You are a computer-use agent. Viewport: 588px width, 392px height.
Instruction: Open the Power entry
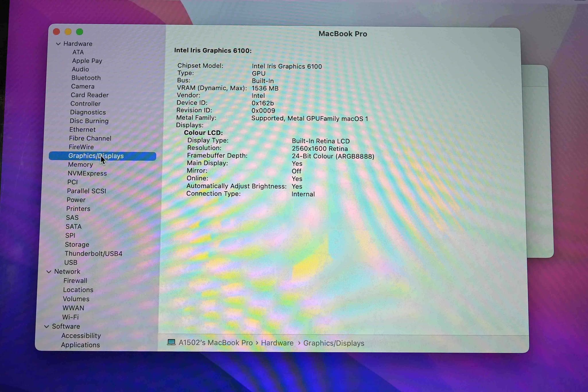pos(76,200)
